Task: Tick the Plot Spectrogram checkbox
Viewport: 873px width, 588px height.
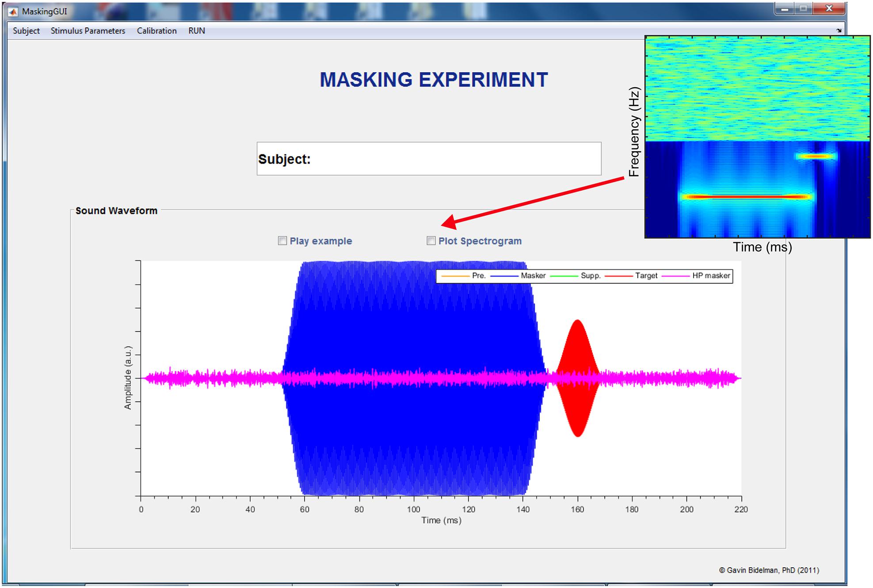Action: (x=431, y=241)
